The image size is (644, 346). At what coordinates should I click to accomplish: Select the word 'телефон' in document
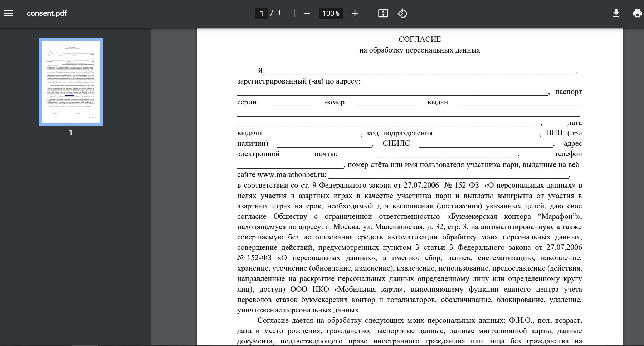click(x=568, y=154)
